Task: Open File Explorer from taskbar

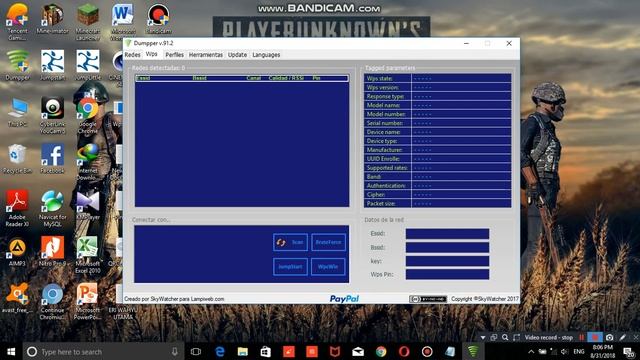Action: (x=243, y=351)
